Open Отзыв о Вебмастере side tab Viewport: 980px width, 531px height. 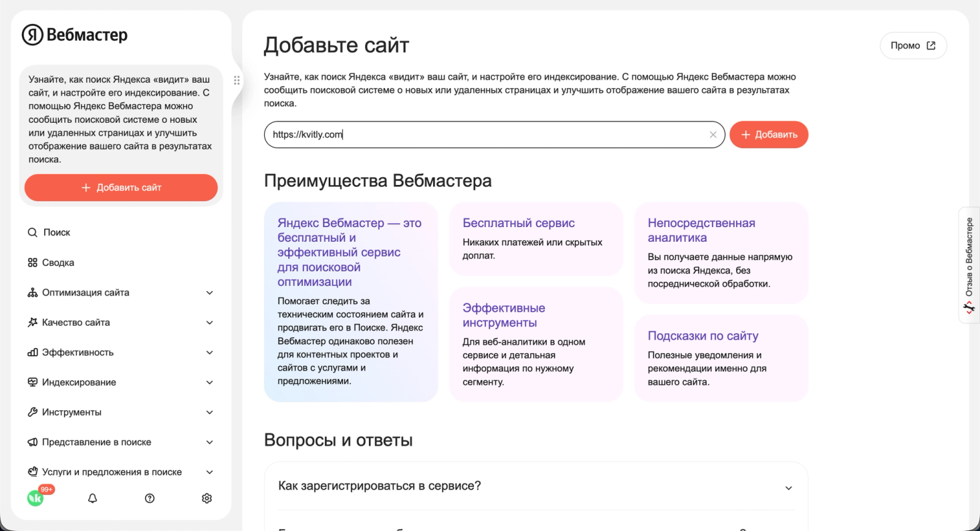969,265
